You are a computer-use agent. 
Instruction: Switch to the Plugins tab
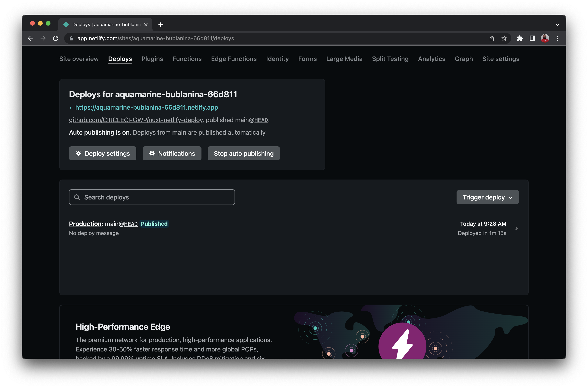coord(152,59)
